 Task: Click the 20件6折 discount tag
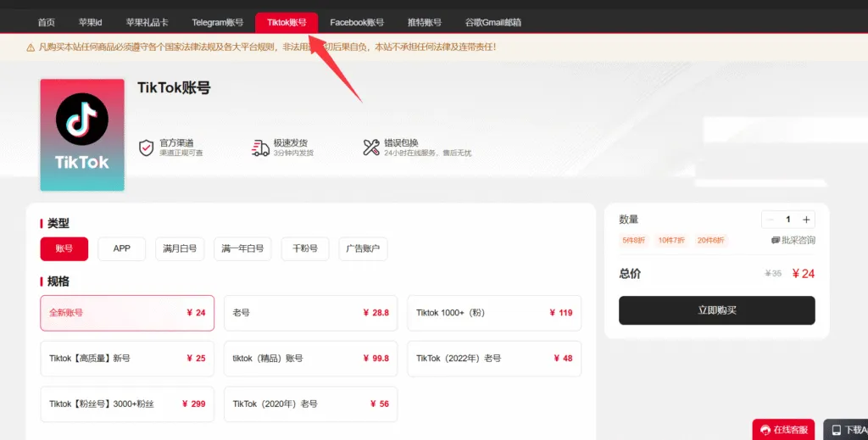711,241
